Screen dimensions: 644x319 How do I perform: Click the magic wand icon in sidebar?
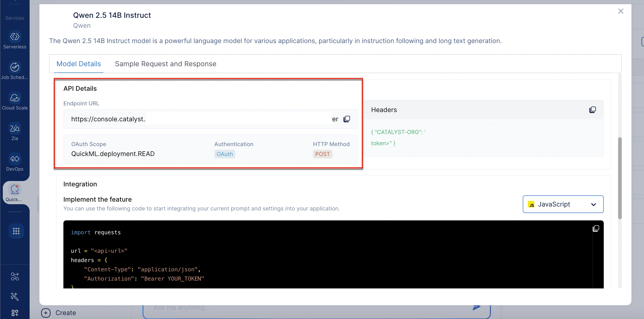(x=15, y=297)
